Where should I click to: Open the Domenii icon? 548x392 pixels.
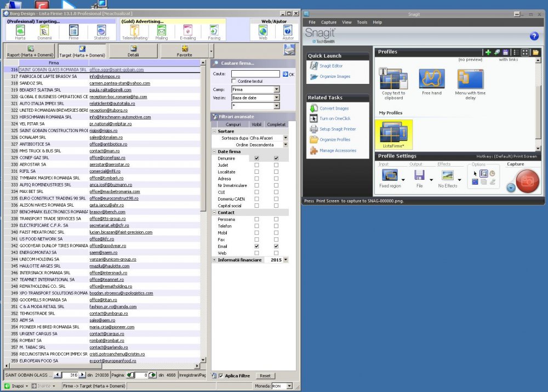(x=44, y=32)
